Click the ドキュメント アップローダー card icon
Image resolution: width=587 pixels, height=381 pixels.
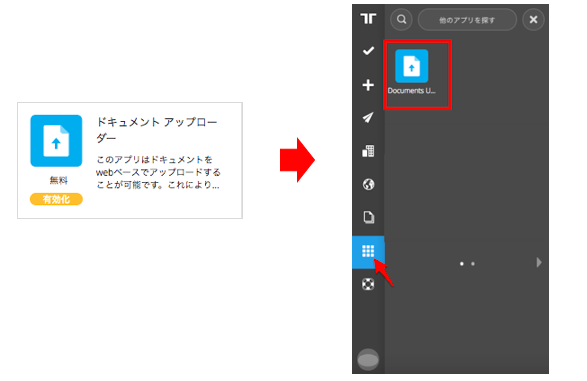56,141
